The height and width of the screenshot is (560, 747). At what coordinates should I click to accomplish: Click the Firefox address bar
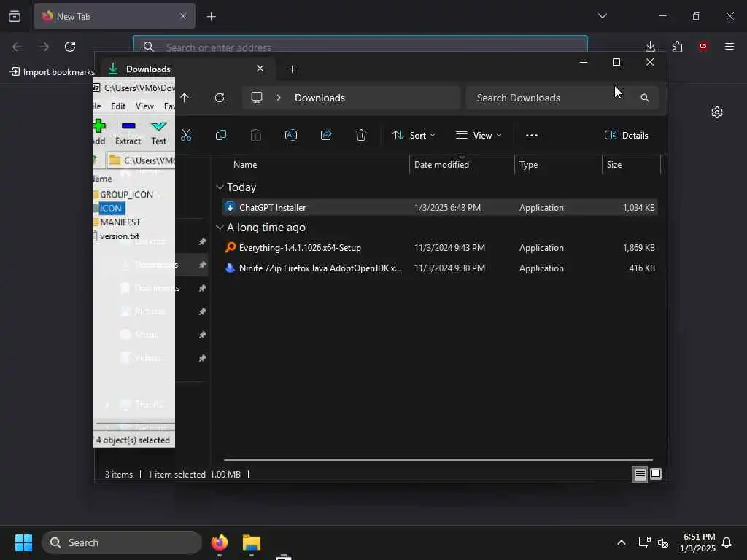pyautogui.click(x=360, y=47)
